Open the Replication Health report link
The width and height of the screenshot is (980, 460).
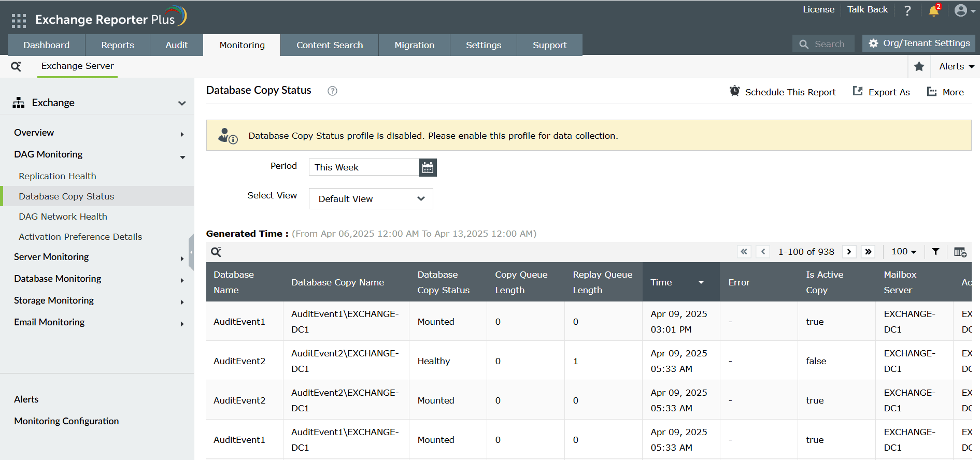coord(58,176)
